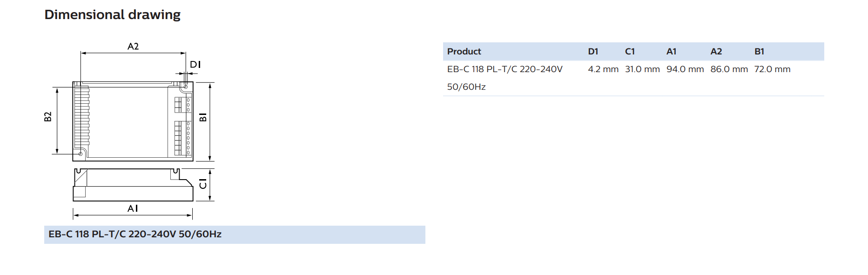Click the A2 column header in table
The width and height of the screenshot is (868, 275).
[x=716, y=52]
